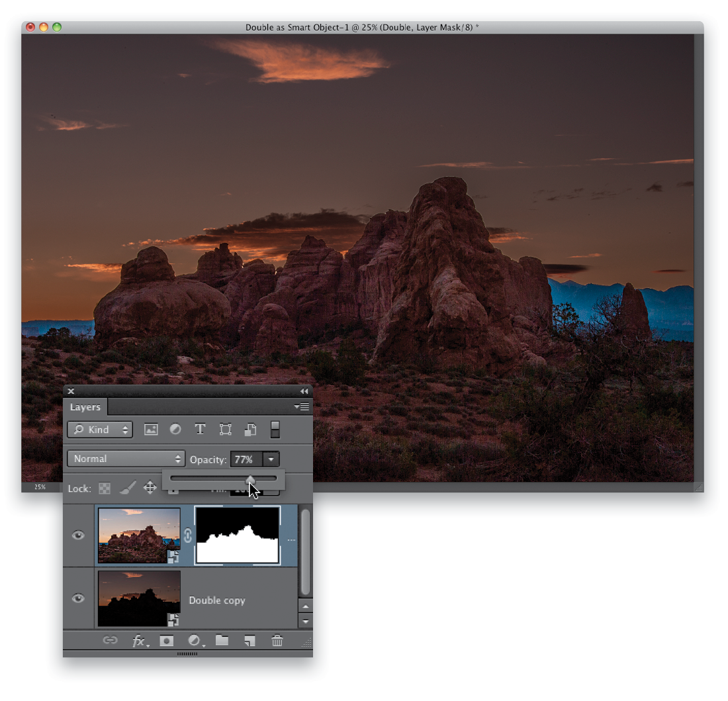The width and height of the screenshot is (728, 701).
Task: Select the Double copy layer thumbnail
Action: (x=139, y=598)
